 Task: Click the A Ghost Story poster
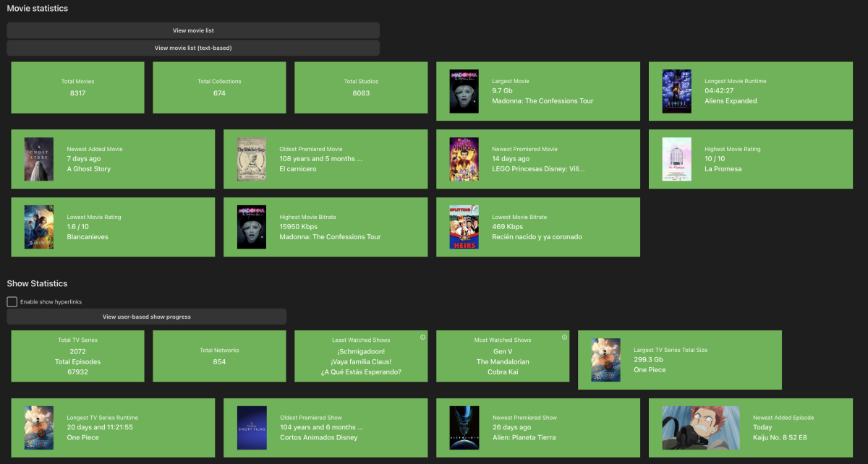(x=38, y=159)
